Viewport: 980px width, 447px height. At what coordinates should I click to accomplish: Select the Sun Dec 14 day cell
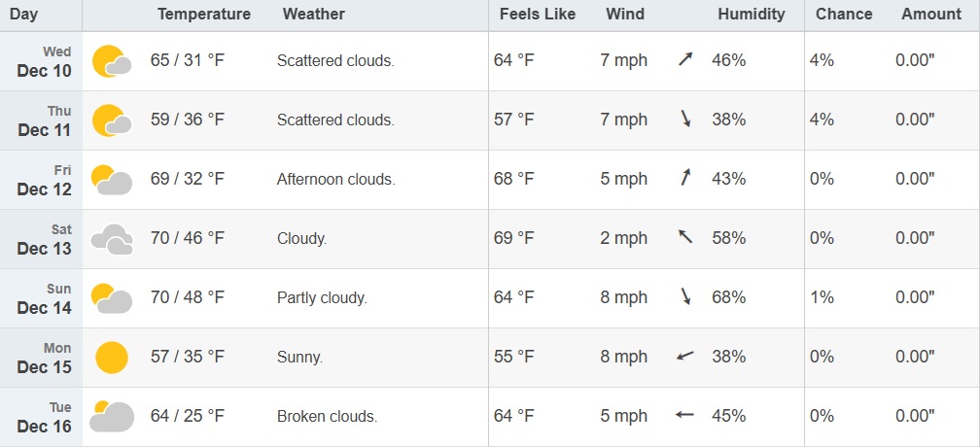(43, 298)
